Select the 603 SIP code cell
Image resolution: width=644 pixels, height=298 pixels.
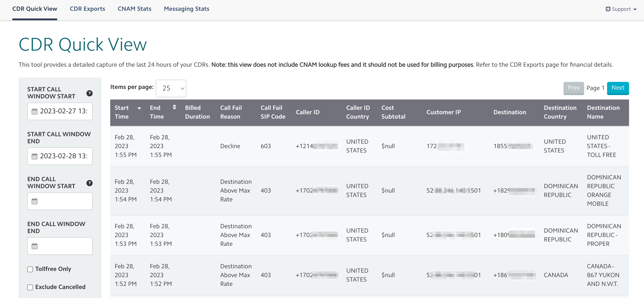pyautogui.click(x=265, y=146)
